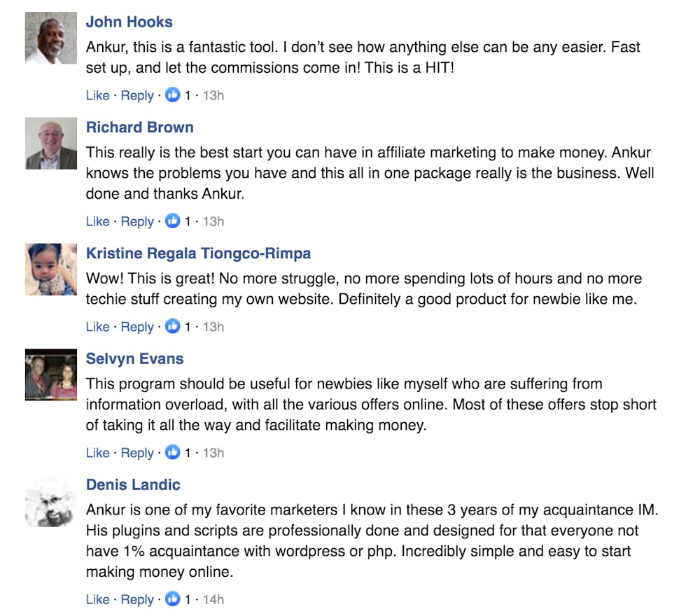Reply to Selvyn Evans' comment
Screen dimensions: 693x616
click(x=137, y=453)
